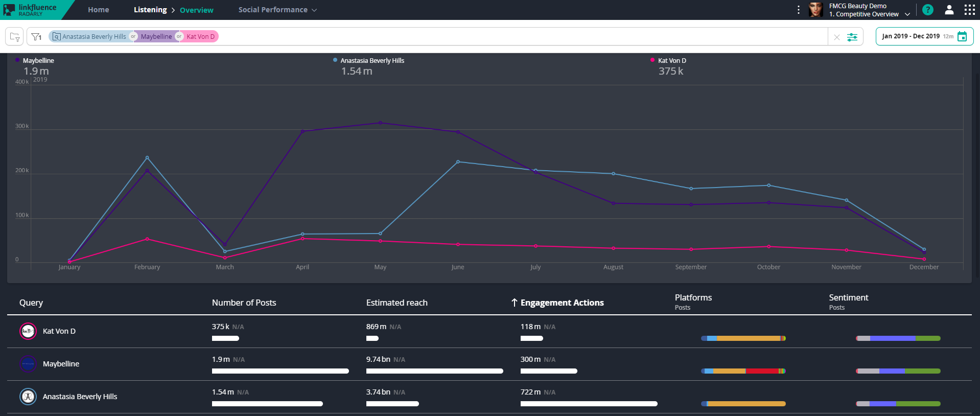Click Maybelline estimated reach bar
Viewport: 980px width, 416px height.
[435, 371]
